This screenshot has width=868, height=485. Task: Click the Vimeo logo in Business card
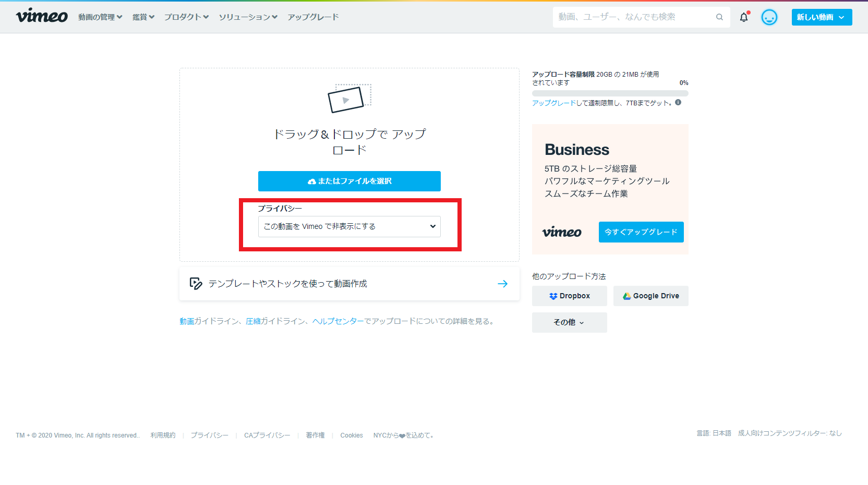[562, 232]
